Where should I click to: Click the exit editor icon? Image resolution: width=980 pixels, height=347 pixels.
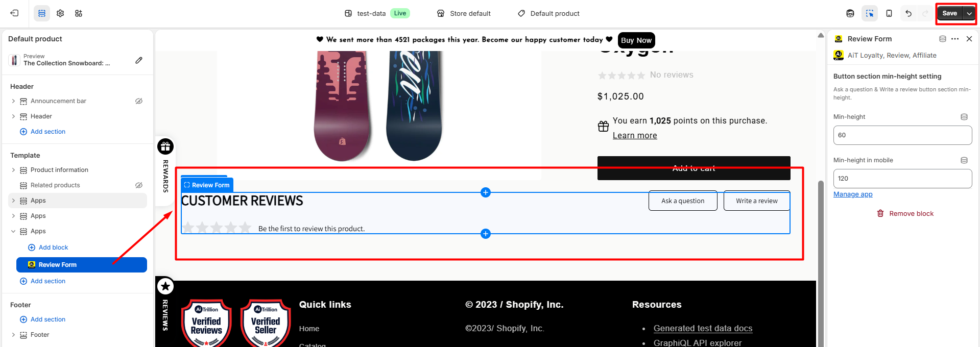[14, 13]
